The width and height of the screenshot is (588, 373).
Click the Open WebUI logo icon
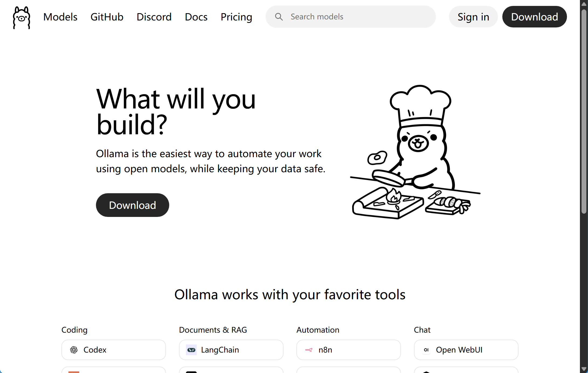click(426, 350)
